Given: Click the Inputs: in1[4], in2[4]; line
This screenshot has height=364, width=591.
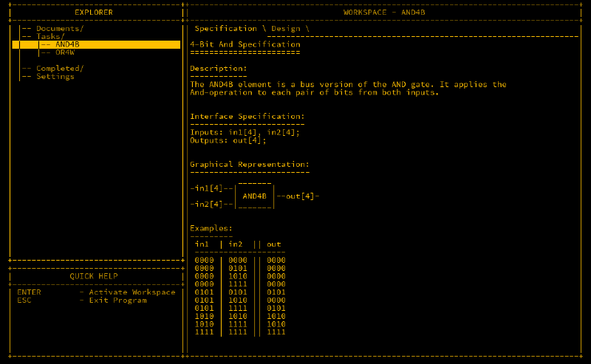Looking at the screenshot, I should click(245, 133).
